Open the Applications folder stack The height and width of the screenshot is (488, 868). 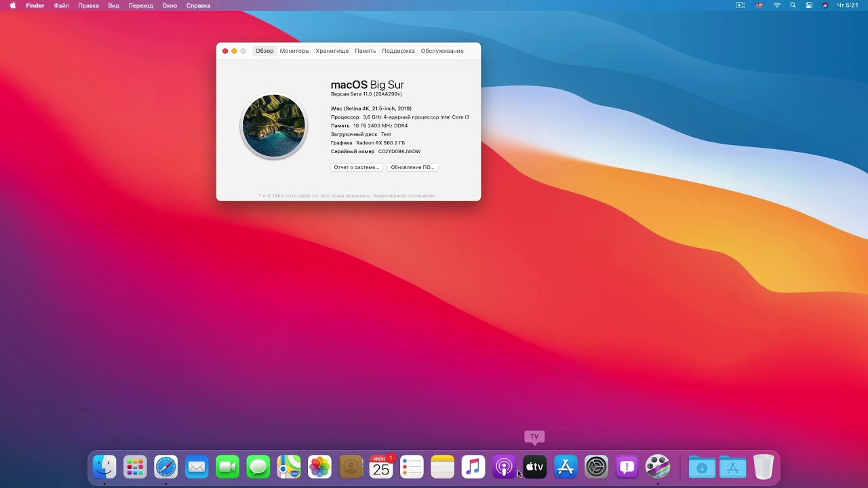click(733, 466)
